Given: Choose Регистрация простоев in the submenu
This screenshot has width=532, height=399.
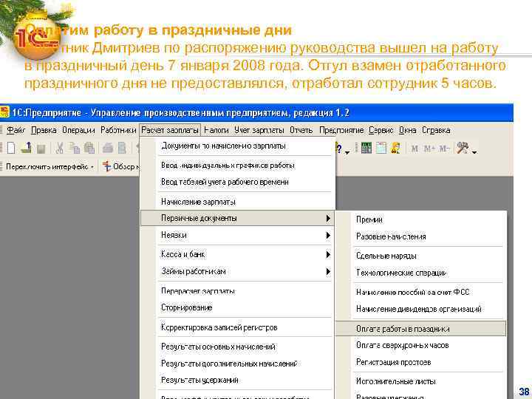Looking at the screenshot, I should (421, 362).
